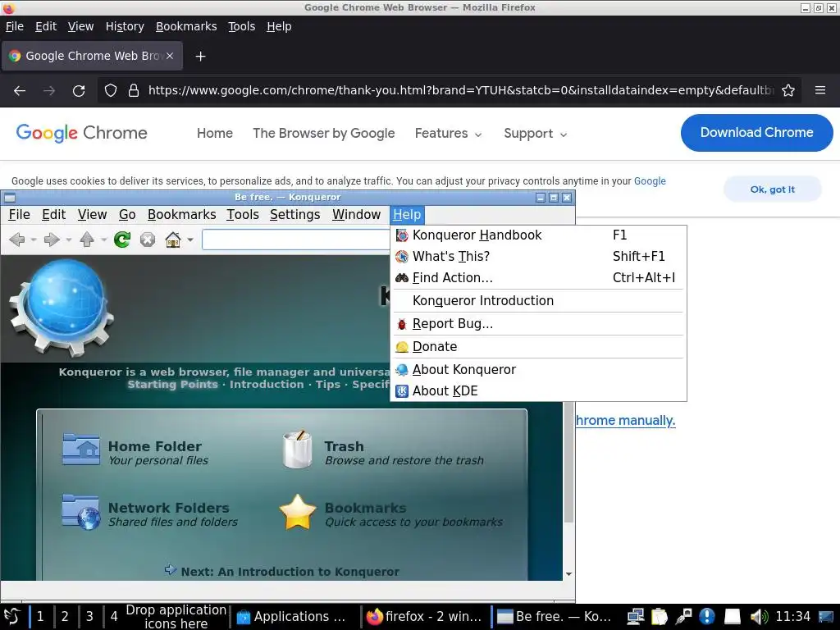Click key/wrench icon in system tray
This screenshot has height=630, width=840.
(683, 617)
